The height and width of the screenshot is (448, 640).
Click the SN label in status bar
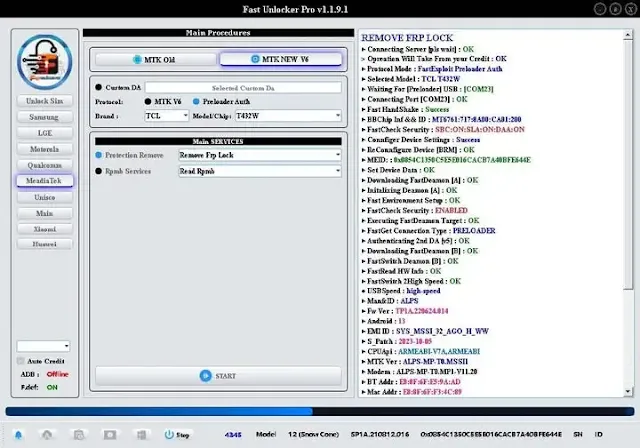pyautogui.click(x=578, y=435)
